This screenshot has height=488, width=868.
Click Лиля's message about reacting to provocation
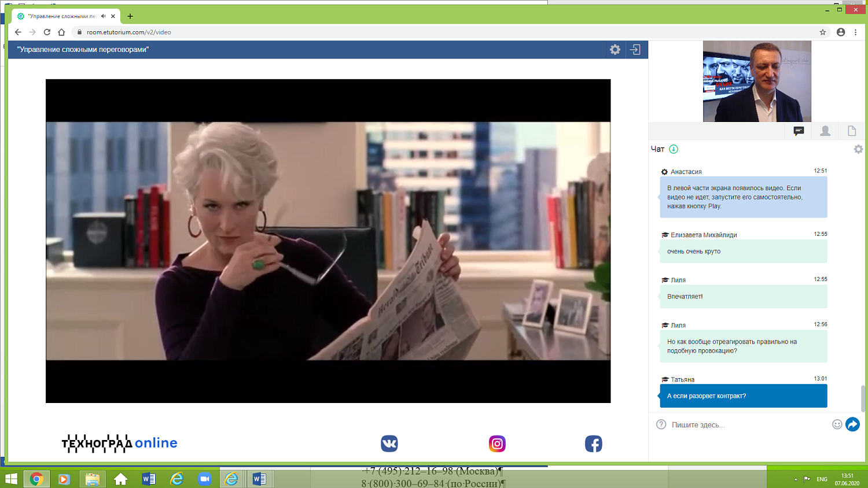744,346
